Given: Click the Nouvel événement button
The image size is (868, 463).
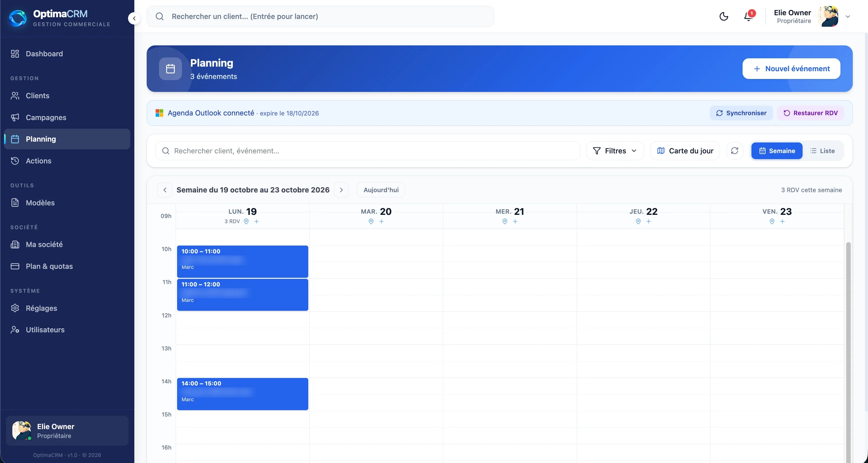Looking at the screenshot, I should pyautogui.click(x=791, y=69).
